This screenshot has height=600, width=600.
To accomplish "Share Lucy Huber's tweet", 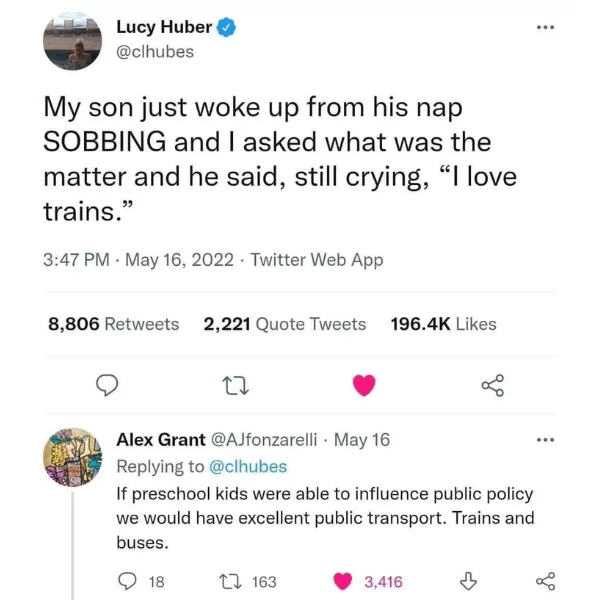I will pos(491,385).
